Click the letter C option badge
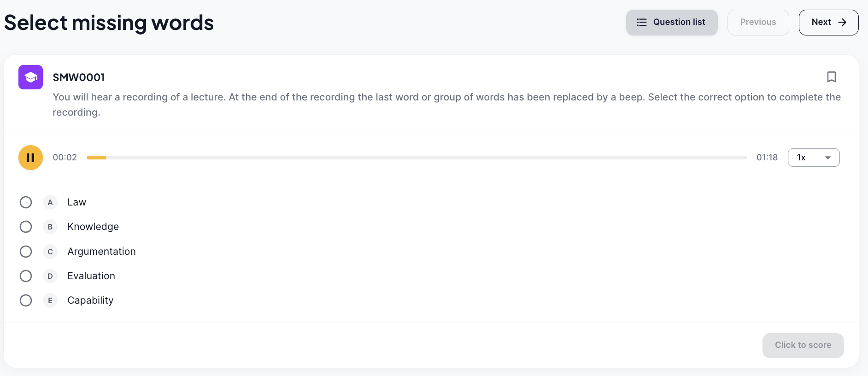868x376 pixels. point(50,252)
